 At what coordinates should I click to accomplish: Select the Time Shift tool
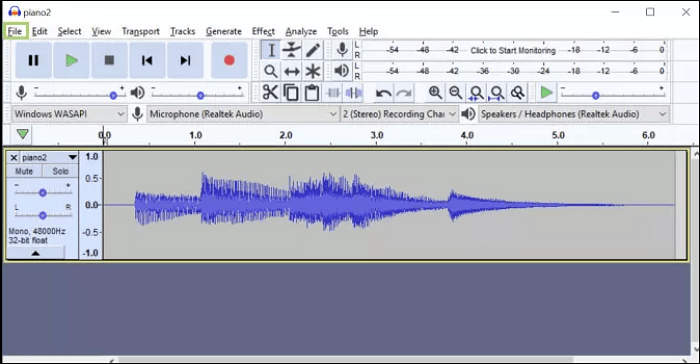coord(292,71)
